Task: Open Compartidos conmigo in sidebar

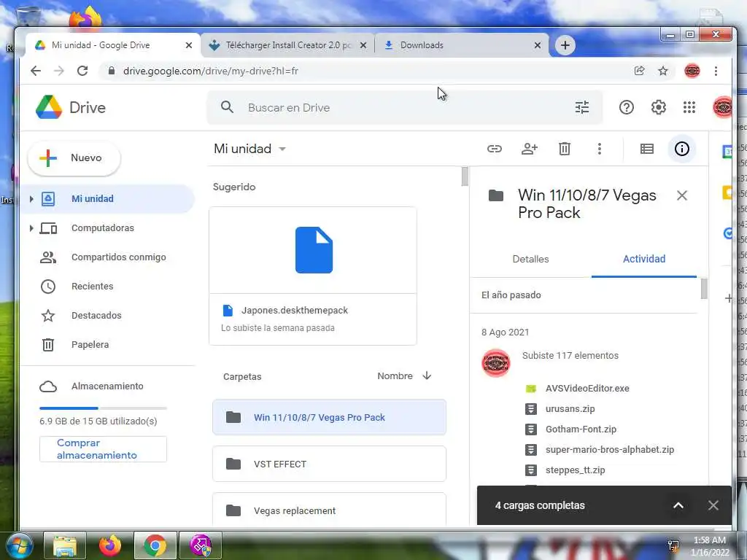Action: (x=119, y=257)
